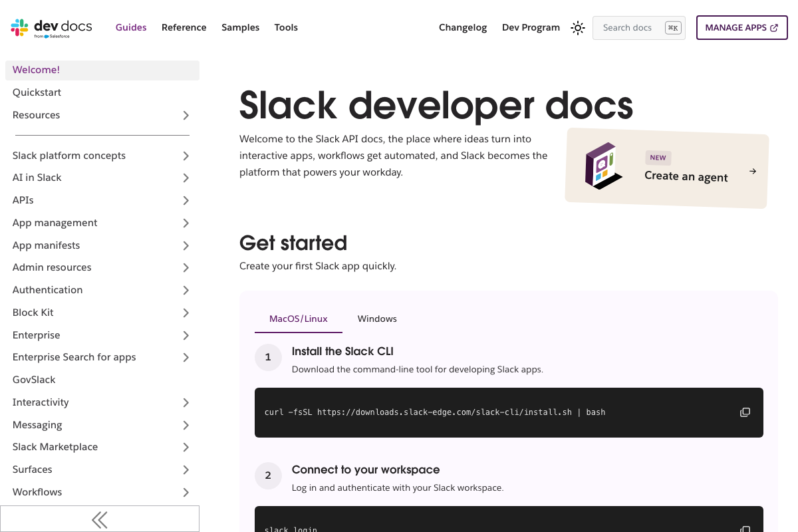Go to the Changelog page
798x532 pixels.
[463, 27]
